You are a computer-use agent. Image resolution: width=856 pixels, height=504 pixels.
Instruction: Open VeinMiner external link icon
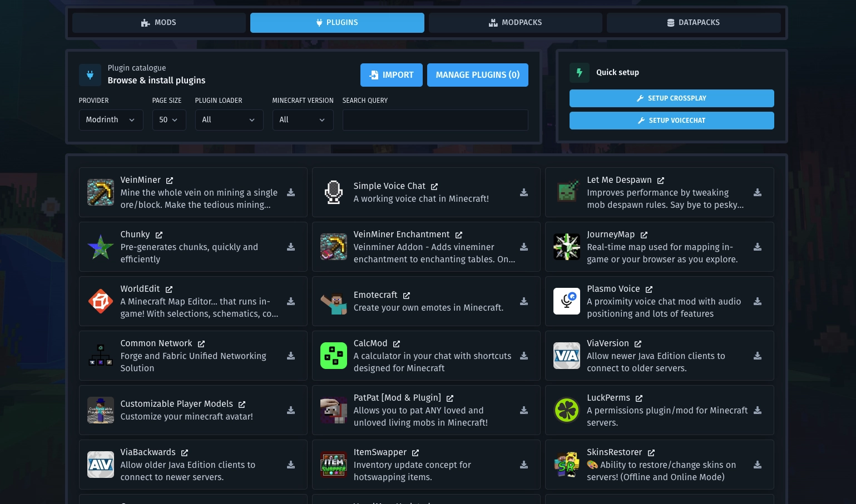point(170,181)
